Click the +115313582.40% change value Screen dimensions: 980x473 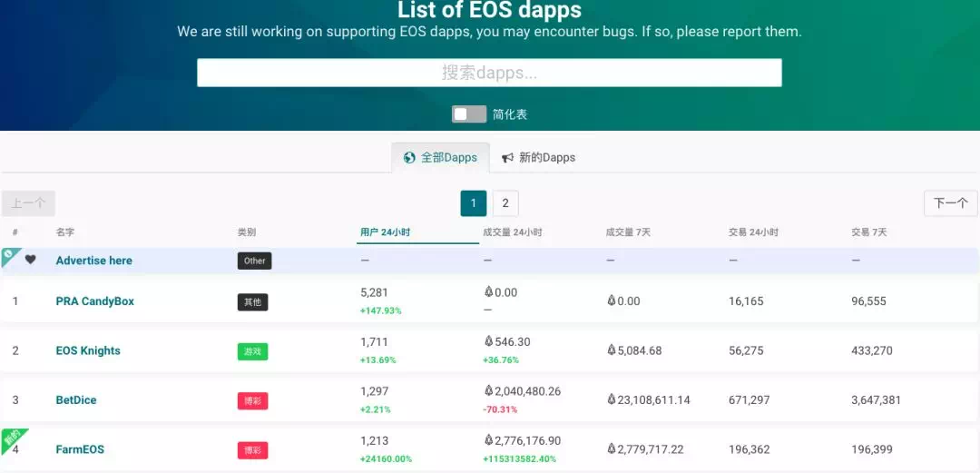click(x=519, y=458)
